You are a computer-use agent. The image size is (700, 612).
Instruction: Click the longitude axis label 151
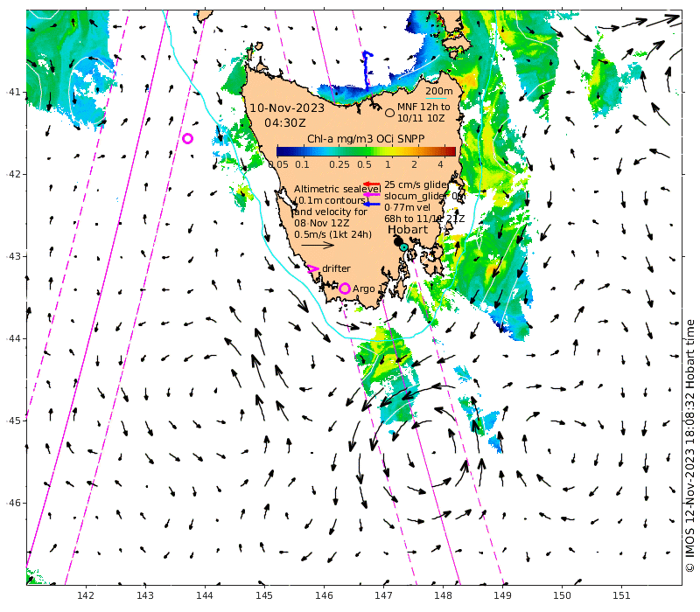621,595
